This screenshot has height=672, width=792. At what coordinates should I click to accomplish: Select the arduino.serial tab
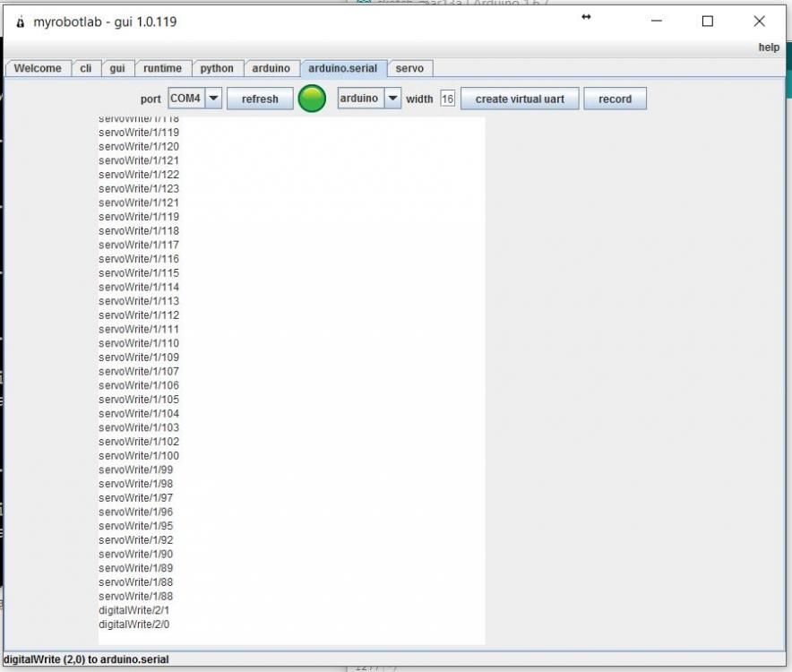click(343, 68)
